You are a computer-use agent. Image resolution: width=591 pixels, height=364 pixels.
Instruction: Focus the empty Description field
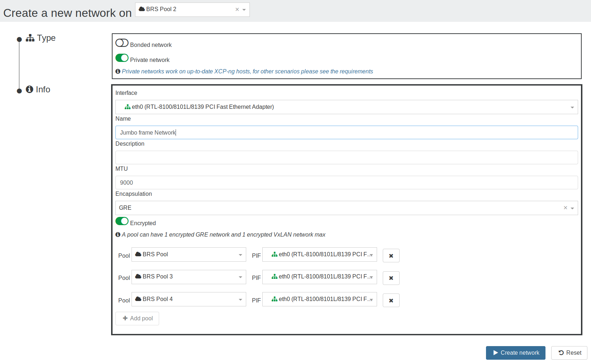point(347,157)
